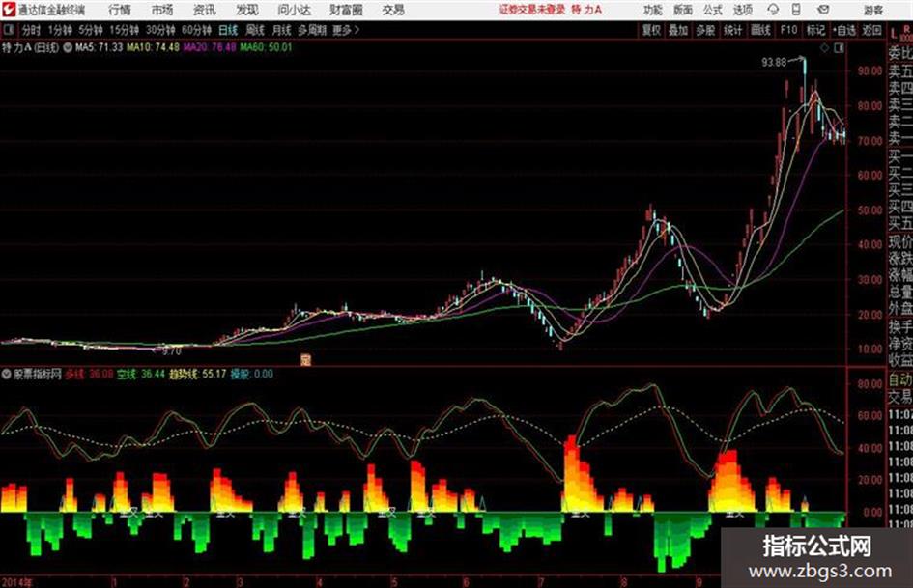Click the 多线 indicator value label

[x=89, y=375]
